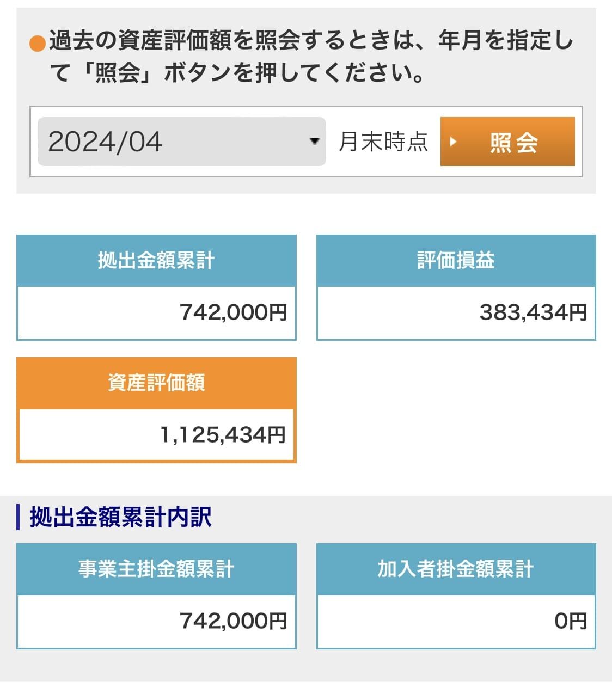Viewport: 612px width, 700px height.
Task: Click the blue bar beside 拠出金額累計内訳
Action: [x=19, y=517]
